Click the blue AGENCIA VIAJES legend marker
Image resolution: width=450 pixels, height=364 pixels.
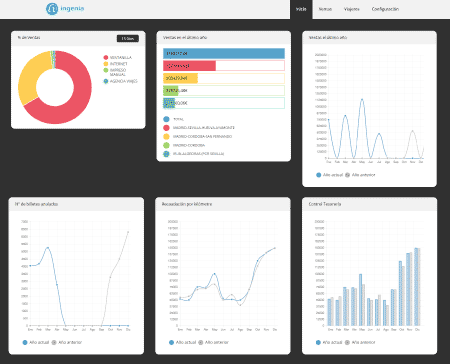pyautogui.click(x=106, y=81)
